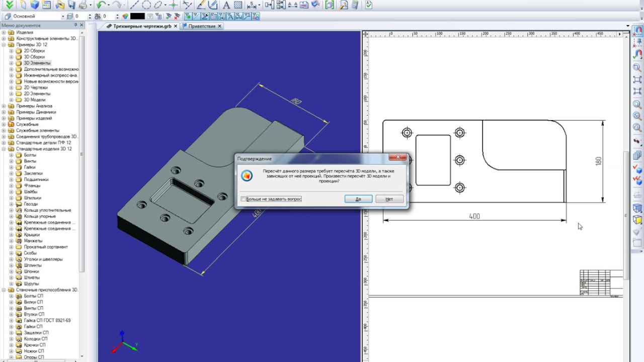644x362 pixels.
Task: Click the new document icon
Action: 23,5
